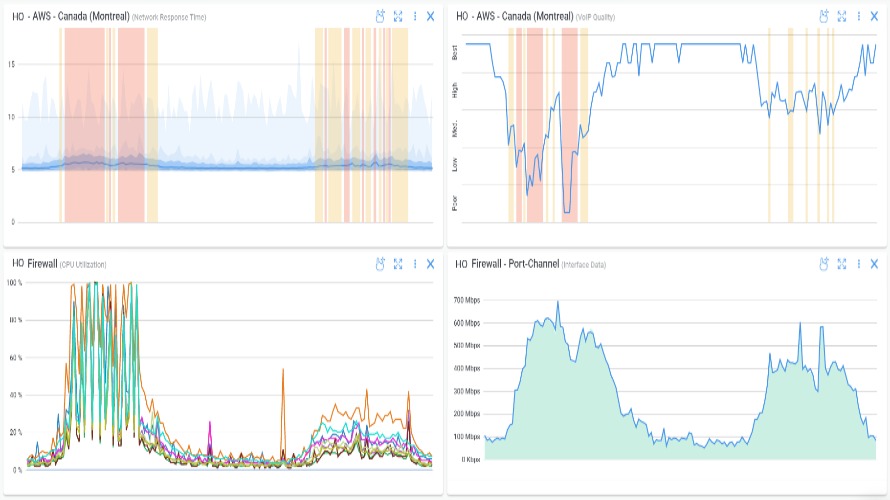
Task: Close the Network Response Time panel
Action: 430,16
